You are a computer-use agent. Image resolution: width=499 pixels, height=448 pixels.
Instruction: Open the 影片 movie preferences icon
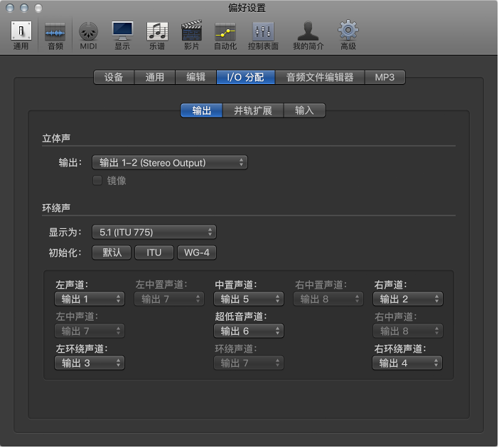[x=191, y=35]
